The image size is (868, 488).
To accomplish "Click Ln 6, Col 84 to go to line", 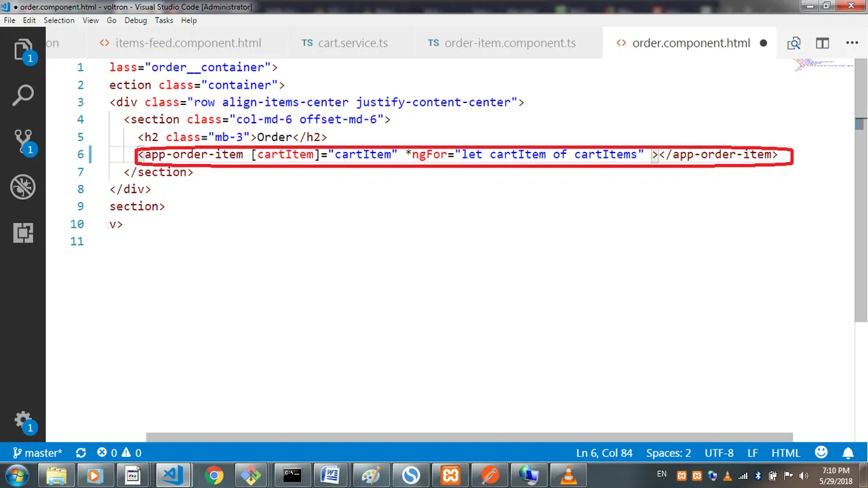I will (604, 453).
